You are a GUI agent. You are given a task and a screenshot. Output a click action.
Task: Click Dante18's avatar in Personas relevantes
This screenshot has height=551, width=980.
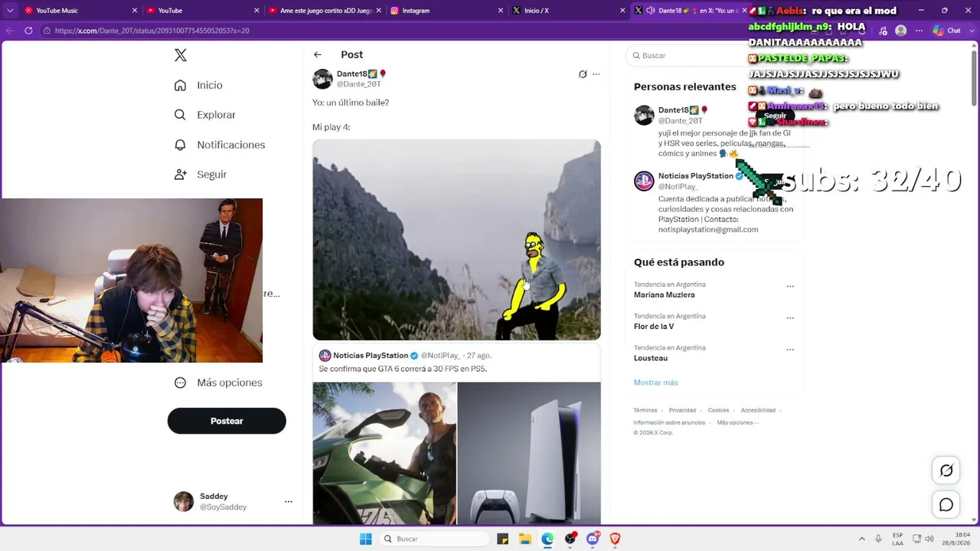(644, 115)
